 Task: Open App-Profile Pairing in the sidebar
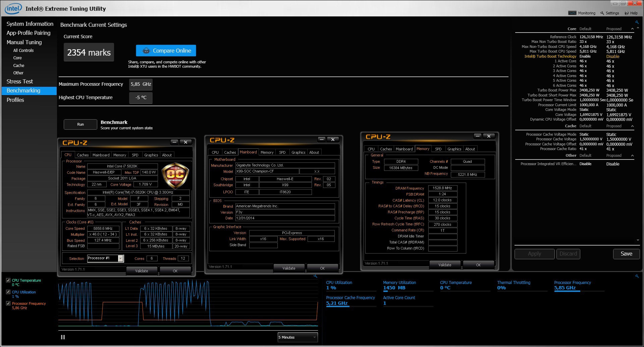coord(29,33)
